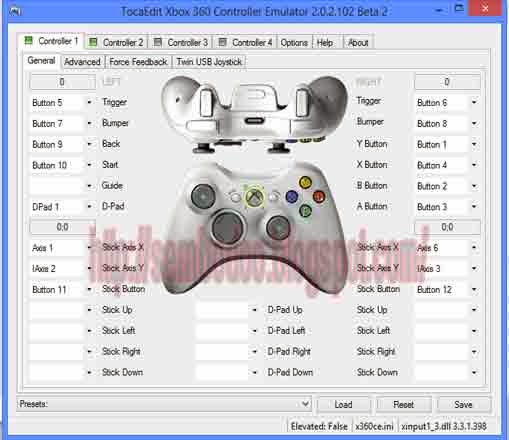
Task: Open the Options tab
Action: [294, 43]
